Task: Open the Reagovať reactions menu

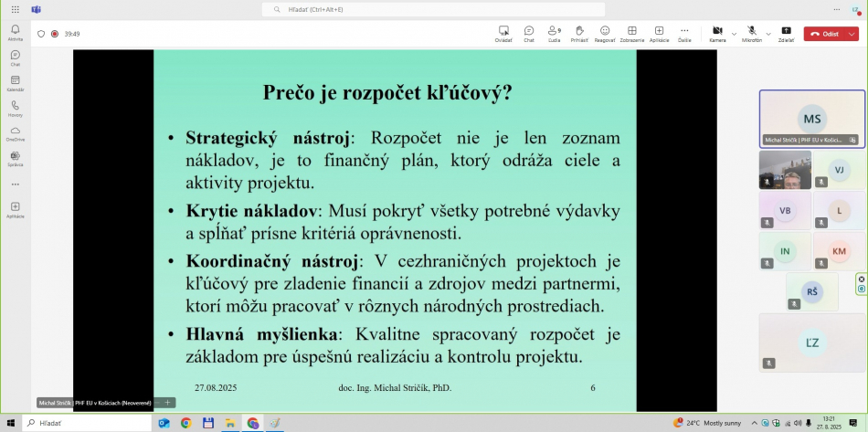Action: pos(605,33)
